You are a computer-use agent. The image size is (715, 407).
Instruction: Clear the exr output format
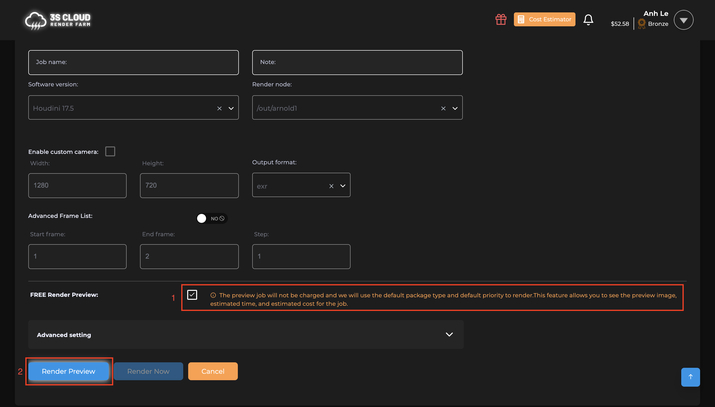click(x=332, y=186)
